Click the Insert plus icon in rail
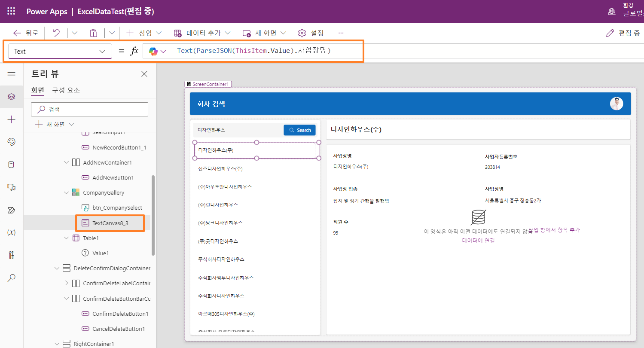 coord(12,119)
